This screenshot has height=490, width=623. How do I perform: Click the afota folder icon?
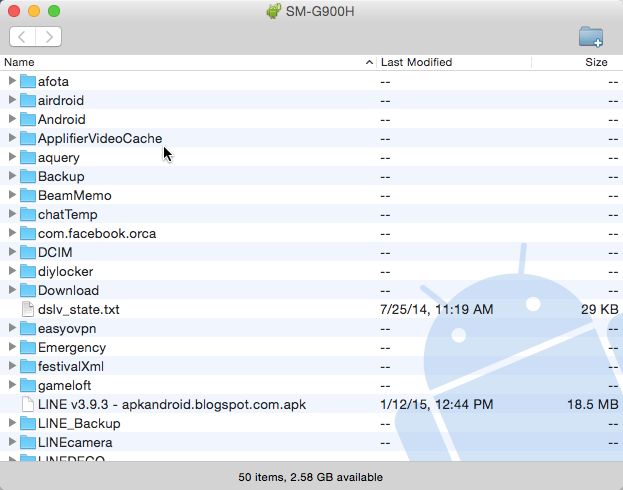(x=28, y=81)
